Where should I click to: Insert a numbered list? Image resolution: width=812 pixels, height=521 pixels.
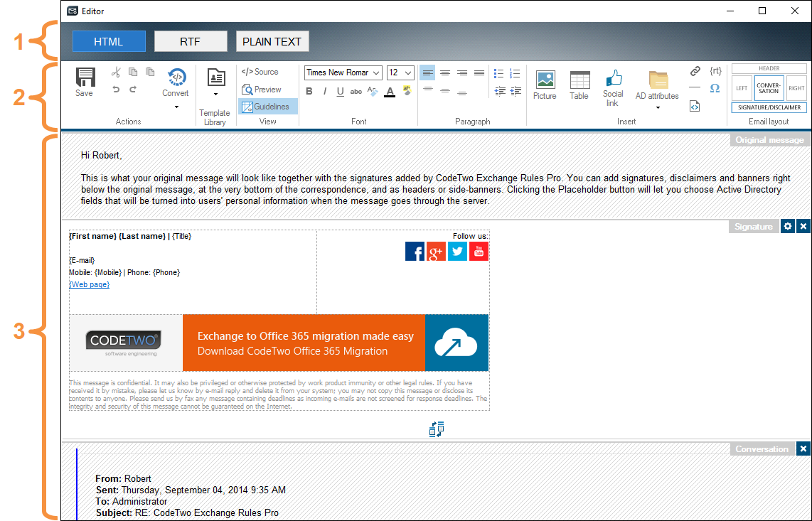pos(515,73)
